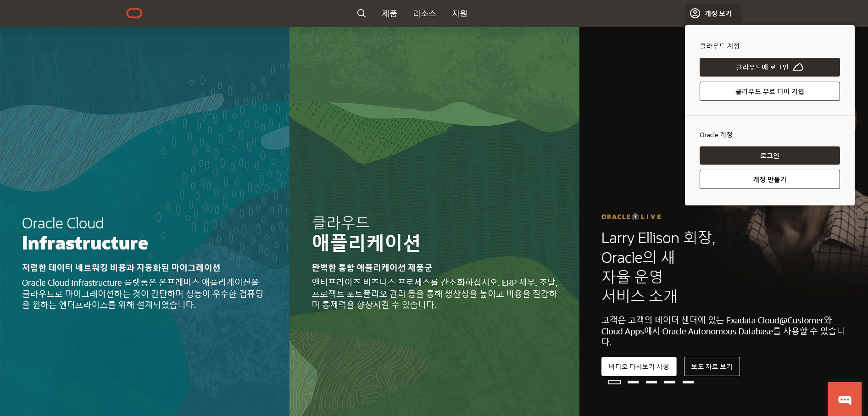868x416 pixels.
Task: Click 비디오 다시보기 시청 button
Action: click(x=639, y=366)
